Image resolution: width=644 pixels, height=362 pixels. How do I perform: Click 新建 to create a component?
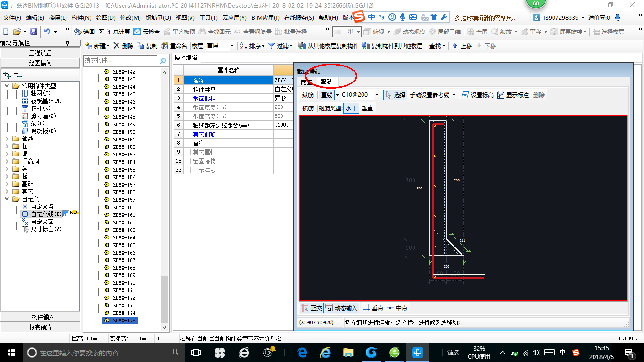[x=96, y=46]
